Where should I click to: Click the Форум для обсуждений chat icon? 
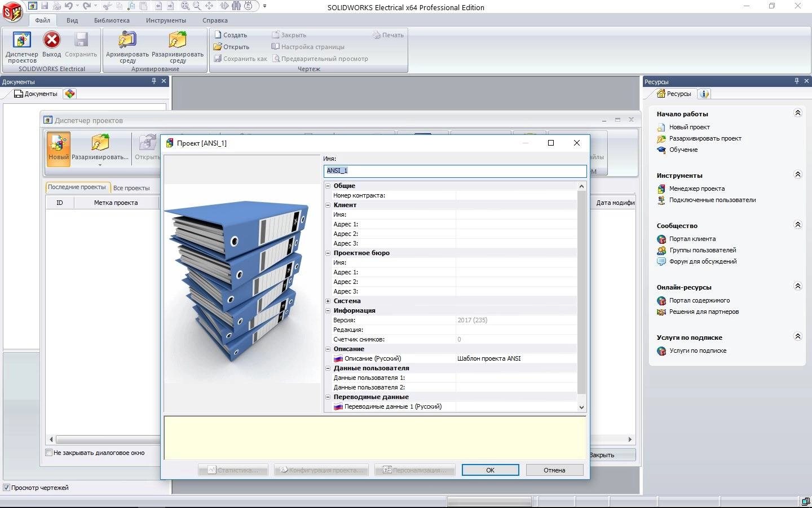[661, 262]
